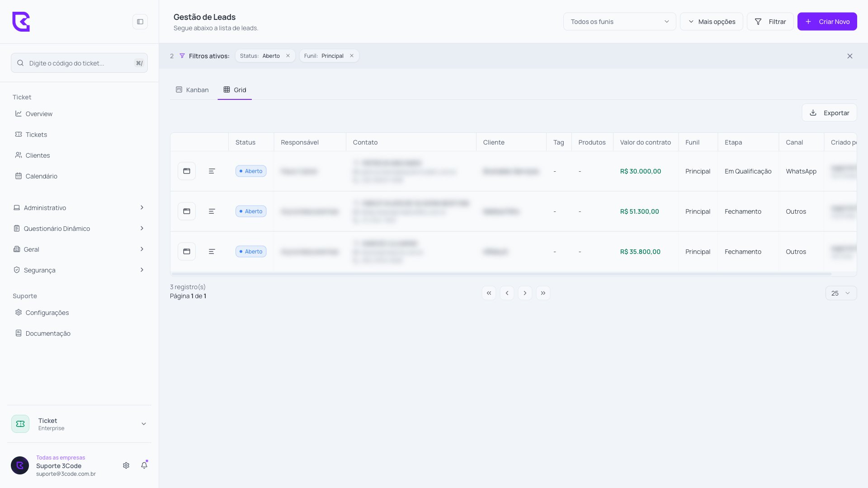
Task: Expand the Segurança menu
Action: click(79, 270)
